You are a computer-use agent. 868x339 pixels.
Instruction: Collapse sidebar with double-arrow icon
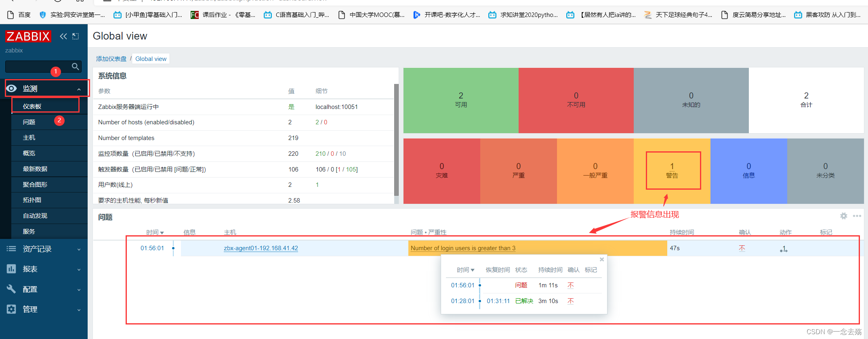[63, 36]
